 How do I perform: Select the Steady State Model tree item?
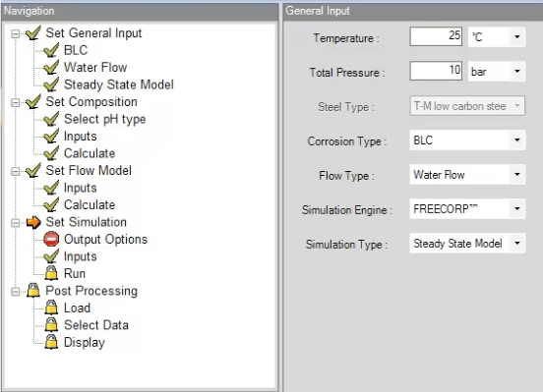[x=119, y=84]
